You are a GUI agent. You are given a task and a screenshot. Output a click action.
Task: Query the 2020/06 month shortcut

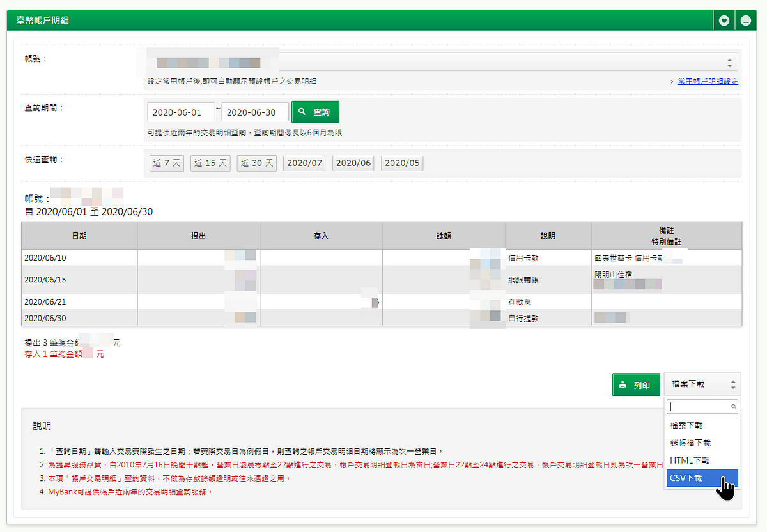pyautogui.click(x=353, y=163)
